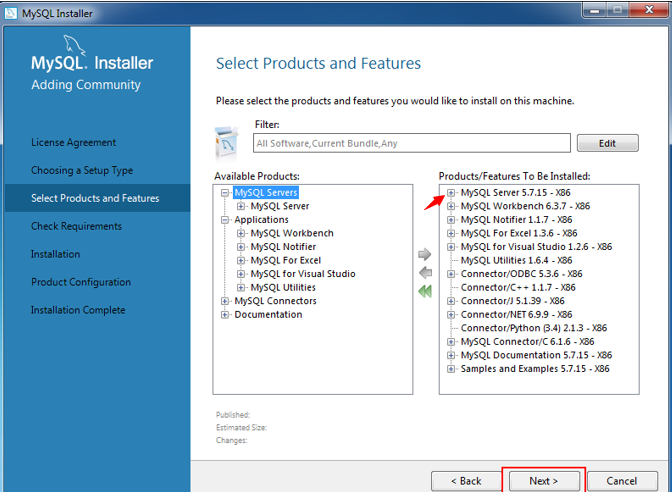Click the Cancel button
672x492 pixels.
pos(621,481)
